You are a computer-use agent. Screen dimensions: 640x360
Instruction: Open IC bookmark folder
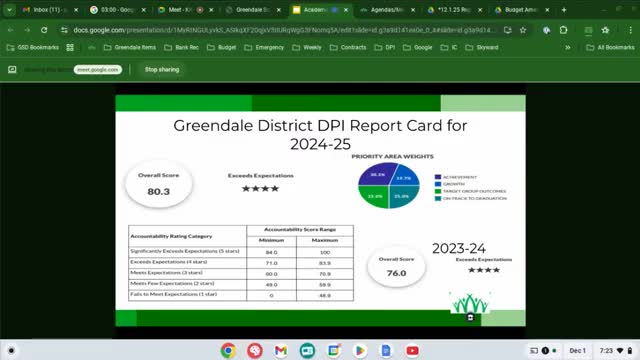449,48
